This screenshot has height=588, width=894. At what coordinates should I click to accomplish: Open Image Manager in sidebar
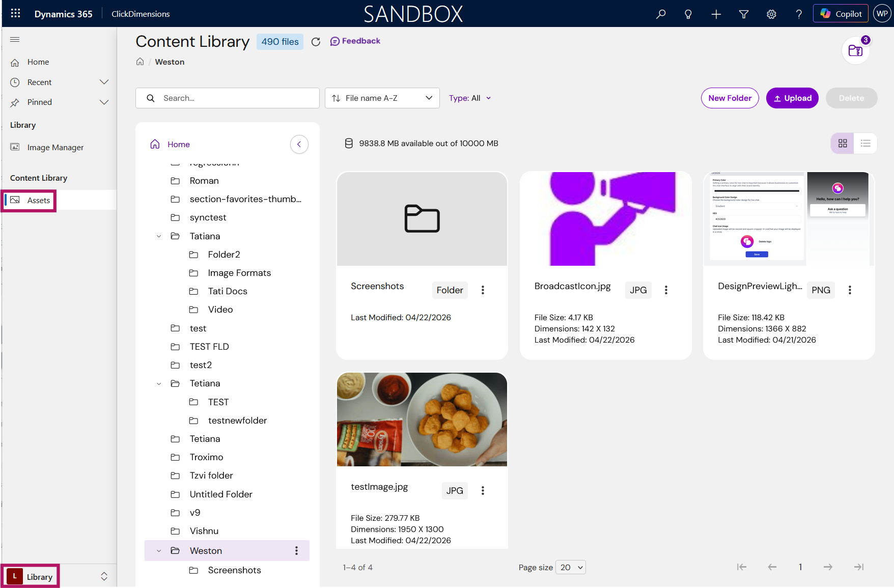55,147
